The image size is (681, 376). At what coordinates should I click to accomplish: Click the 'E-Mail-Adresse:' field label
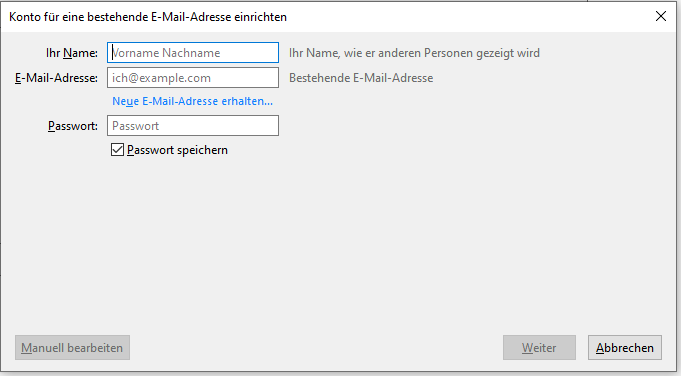click(x=56, y=78)
